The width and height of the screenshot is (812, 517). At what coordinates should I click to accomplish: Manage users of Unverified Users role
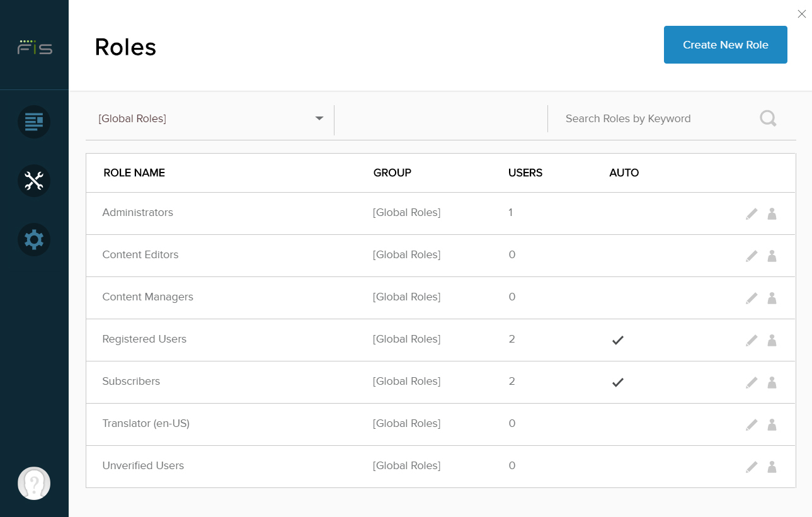772,467
